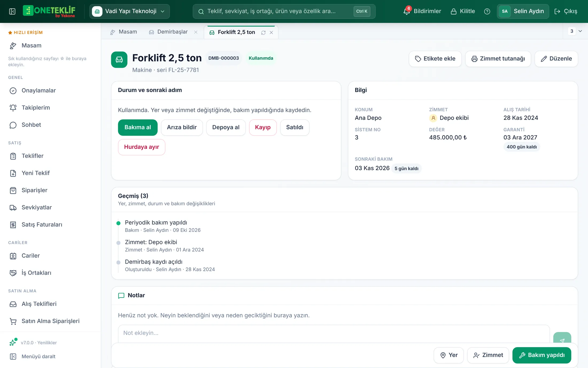Open the notifications bell icon
588x368 pixels.
[x=407, y=11]
